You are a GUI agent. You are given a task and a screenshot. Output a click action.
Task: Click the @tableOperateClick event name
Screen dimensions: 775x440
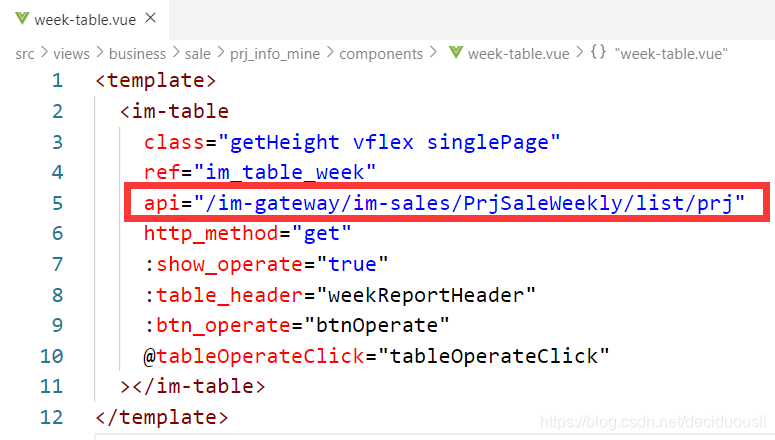tap(254, 356)
